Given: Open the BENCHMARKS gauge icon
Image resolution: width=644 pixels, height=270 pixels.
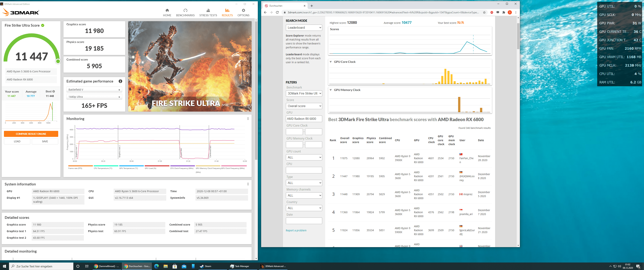Looking at the screenshot, I should (x=185, y=10).
